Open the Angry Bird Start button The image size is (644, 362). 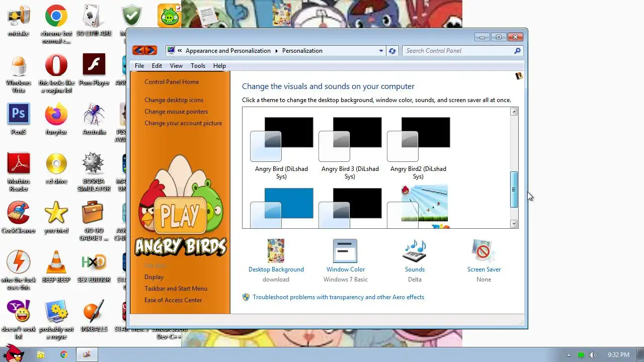coord(14,352)
